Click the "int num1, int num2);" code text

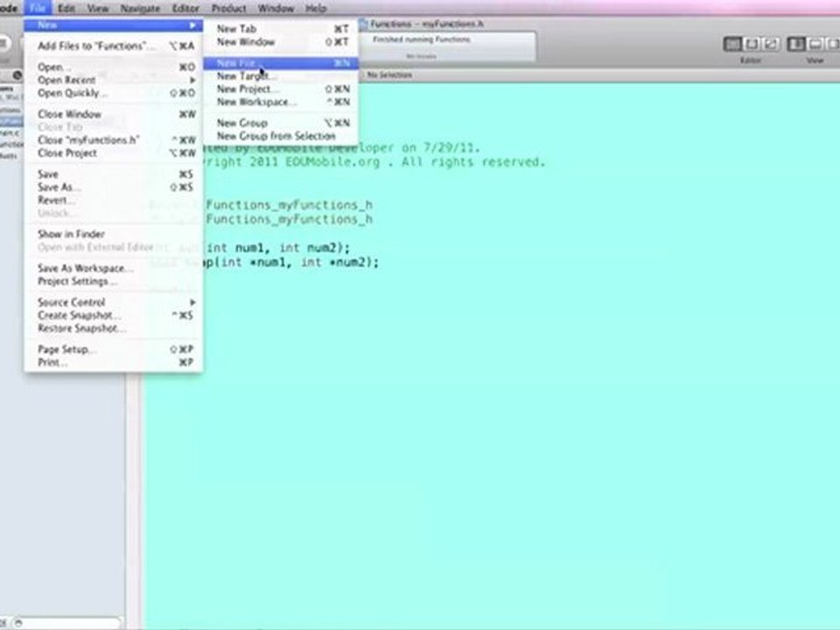pyautogui.click(x=278, y=248)
